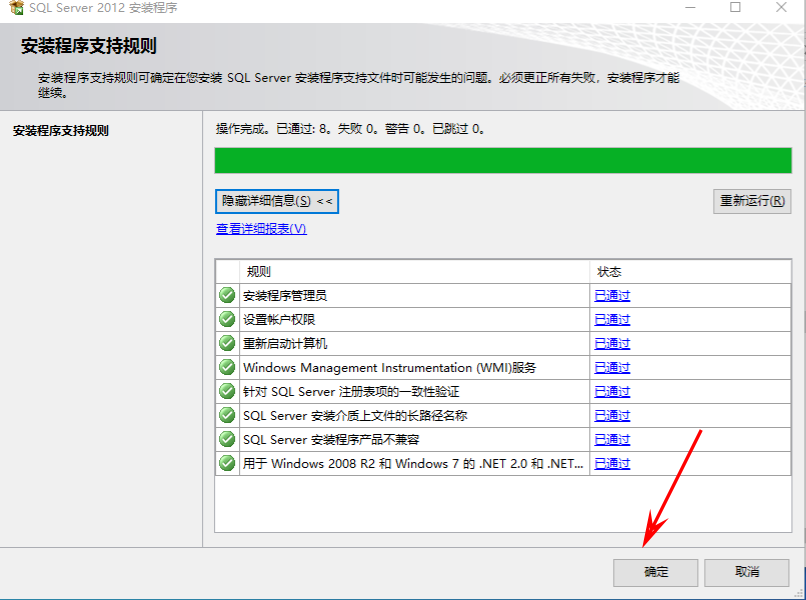806x600 pixels.
Task: Click green check icon for .NET 2.0 rule
Action: (x=227, y=463)
